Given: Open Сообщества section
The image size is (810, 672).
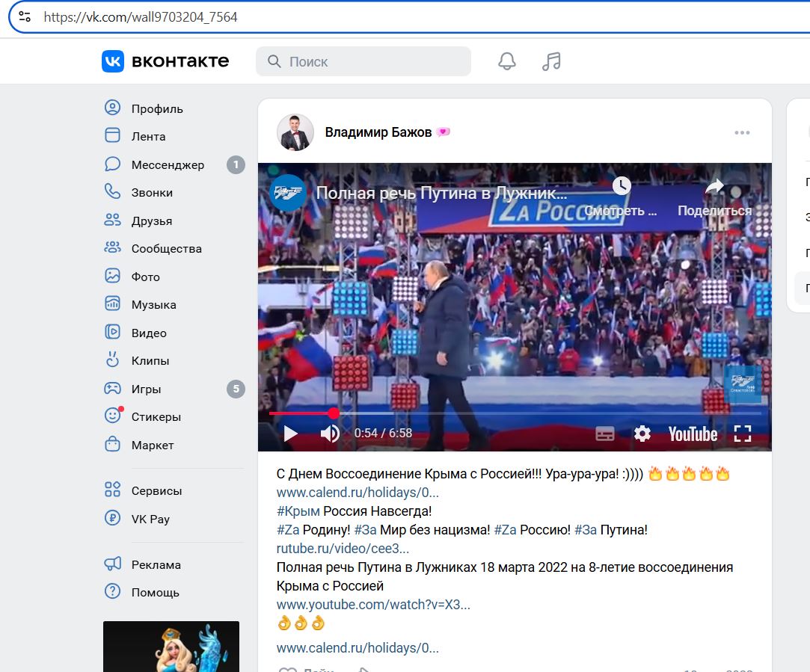Looking at the screenshot, I should [x=166, y=249].
